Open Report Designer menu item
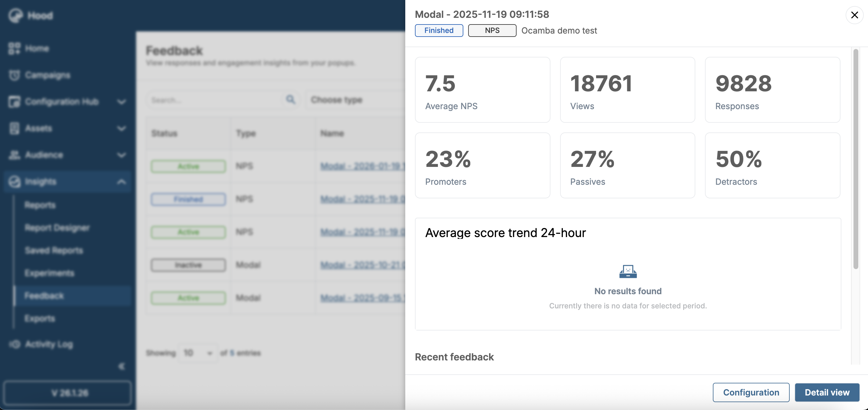Viewport: 868px width, 410px height. [x=57, y=228]
